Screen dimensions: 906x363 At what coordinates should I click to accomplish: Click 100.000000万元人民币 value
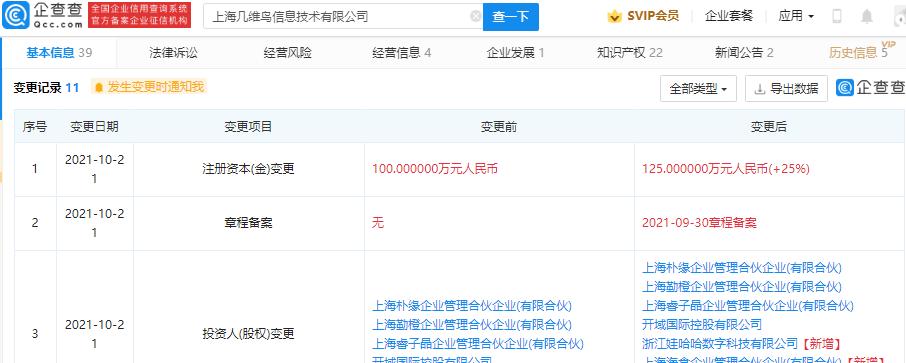(x=435, y=169)
